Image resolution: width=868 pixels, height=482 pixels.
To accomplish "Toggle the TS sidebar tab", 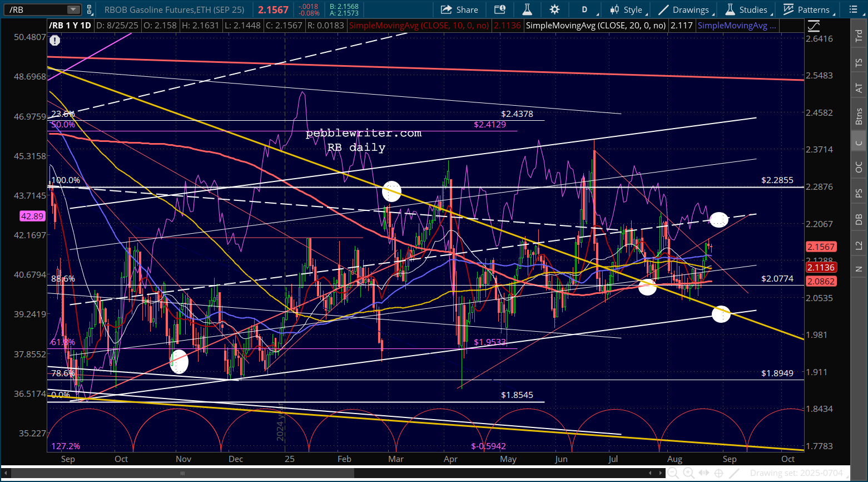I will [859, 63].
